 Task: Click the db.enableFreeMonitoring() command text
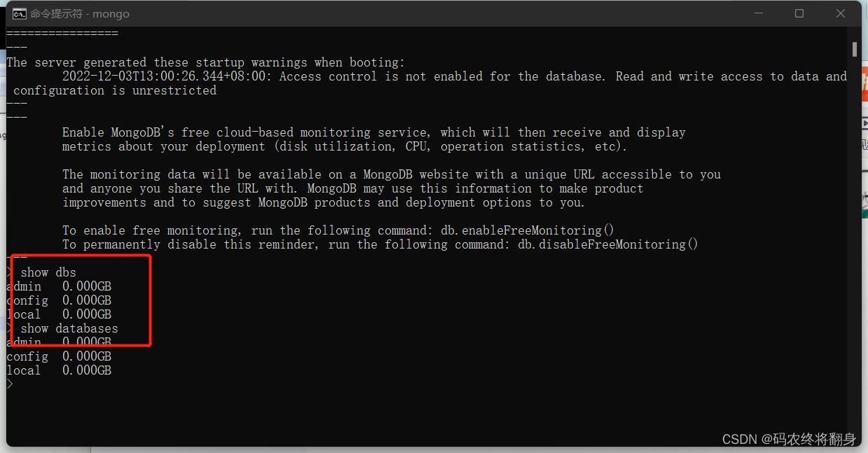point(528,230)
